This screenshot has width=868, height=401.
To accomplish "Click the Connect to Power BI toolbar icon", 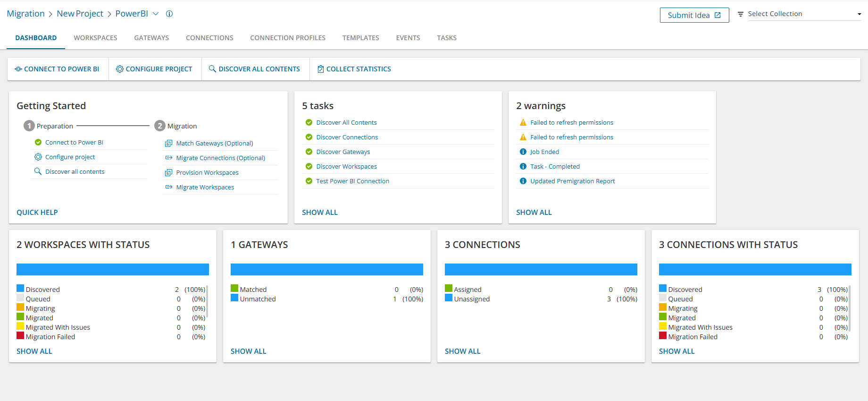I will [18, 69].
